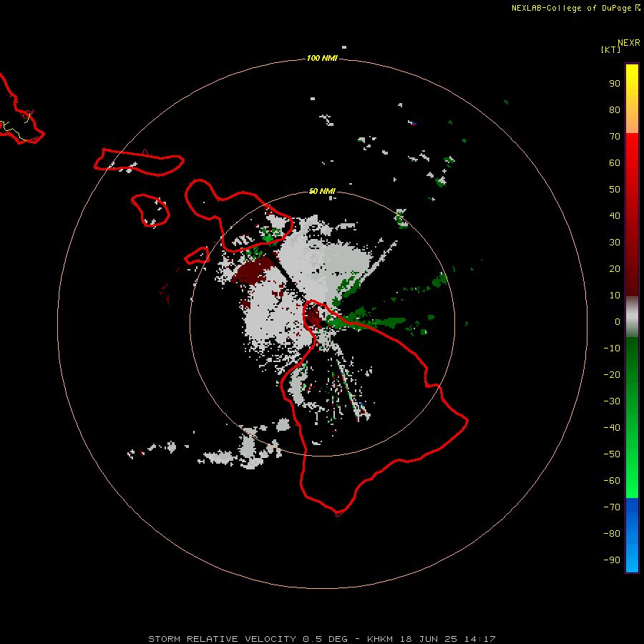Click the 50 NMI range ring label

322,191
